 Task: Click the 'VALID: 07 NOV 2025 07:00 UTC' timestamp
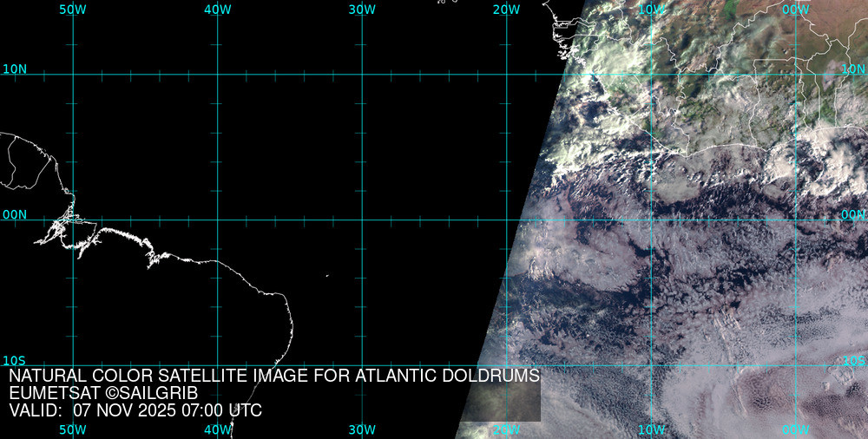(x=135, y=410)
